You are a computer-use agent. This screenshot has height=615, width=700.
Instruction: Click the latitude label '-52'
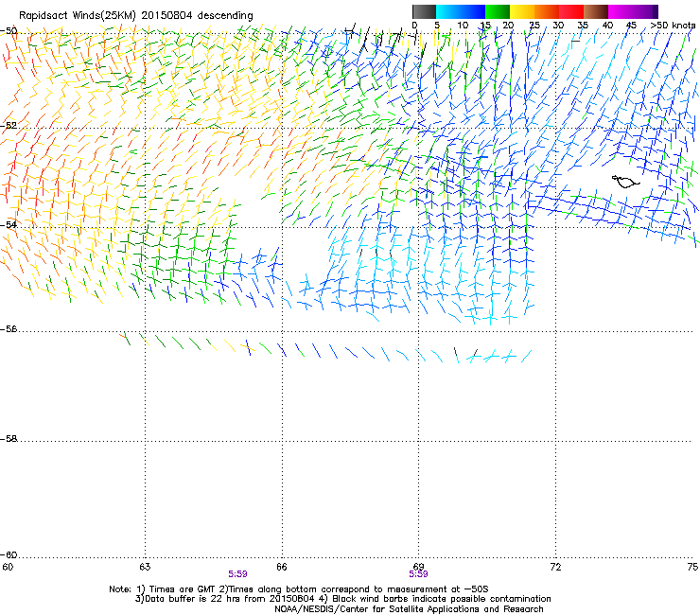9,126
